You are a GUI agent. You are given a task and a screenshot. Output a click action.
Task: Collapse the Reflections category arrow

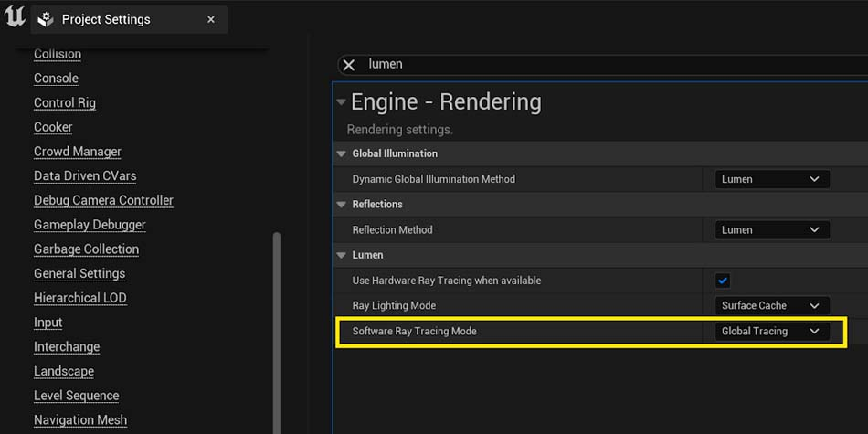pos(341,205)
